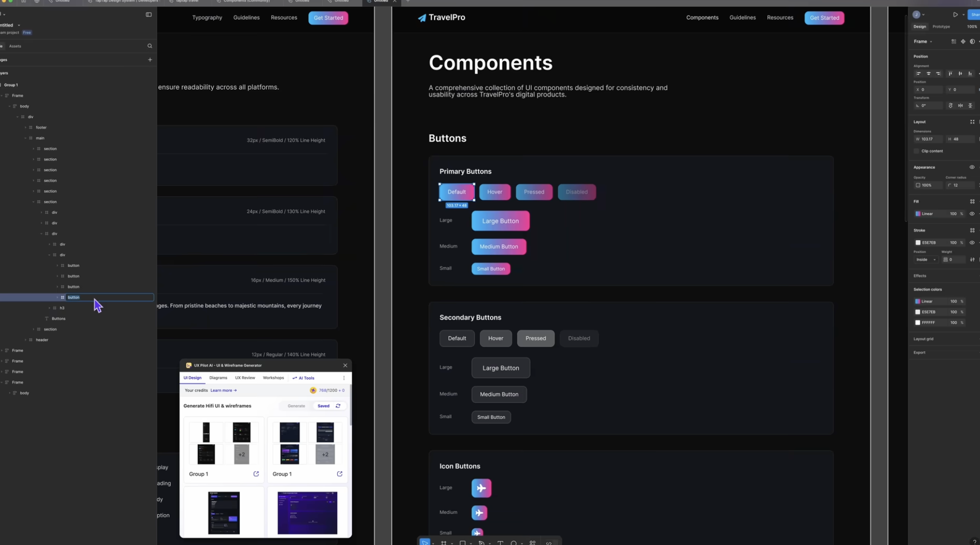
Task: Collapse the body layer in tree
Action: click(10, 106)
